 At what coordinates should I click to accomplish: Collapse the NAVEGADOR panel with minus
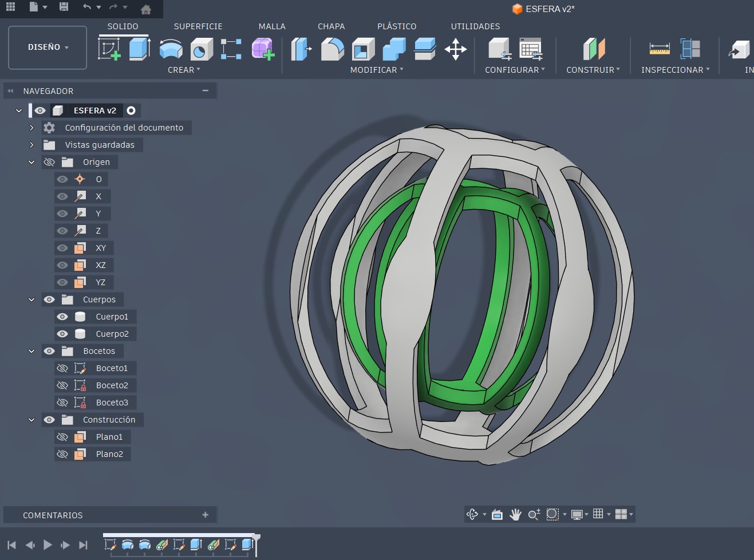click(x=206, y=90)
